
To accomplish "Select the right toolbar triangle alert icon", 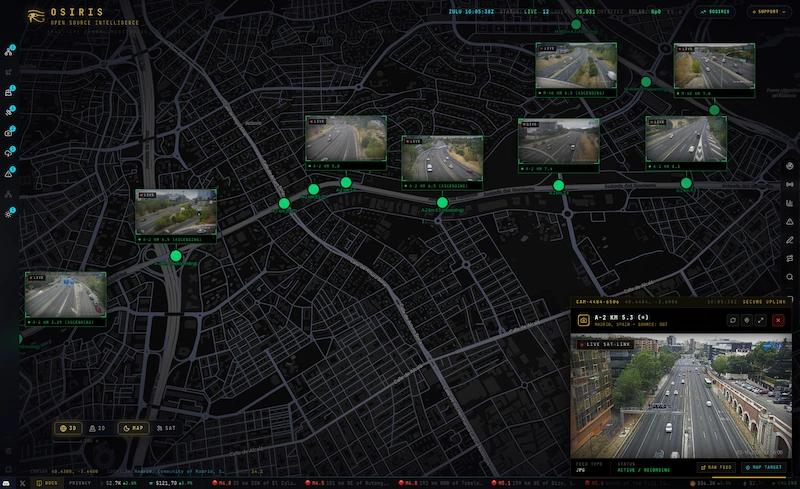I will [790, 221].
